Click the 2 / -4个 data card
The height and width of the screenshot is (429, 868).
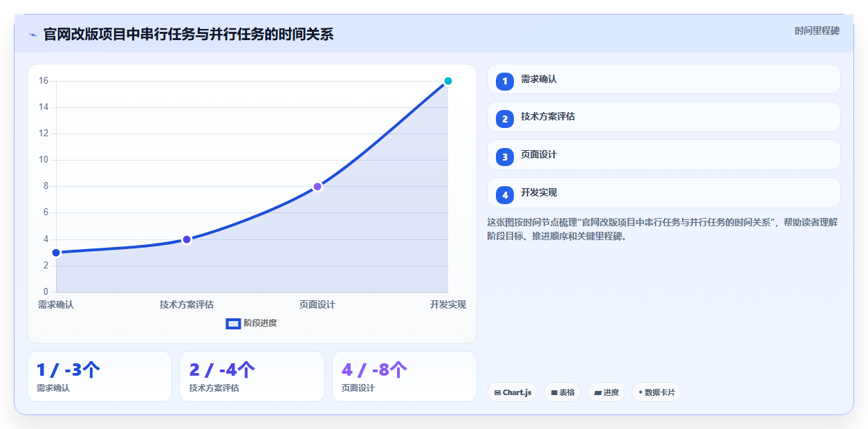[252, 376]
